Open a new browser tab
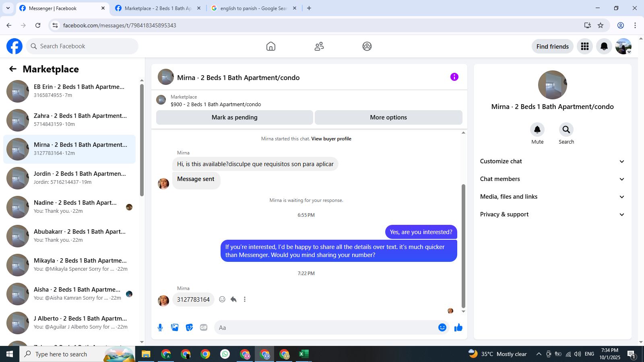644x362 pixels. 309,8
